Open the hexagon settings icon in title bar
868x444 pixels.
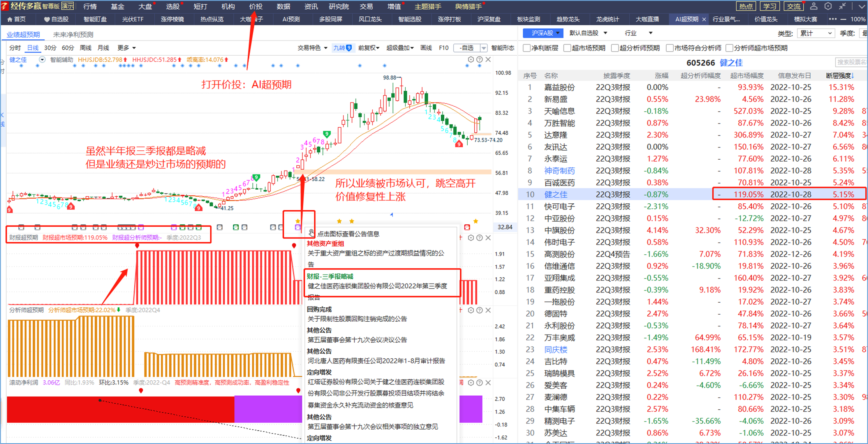coord(828,6)
